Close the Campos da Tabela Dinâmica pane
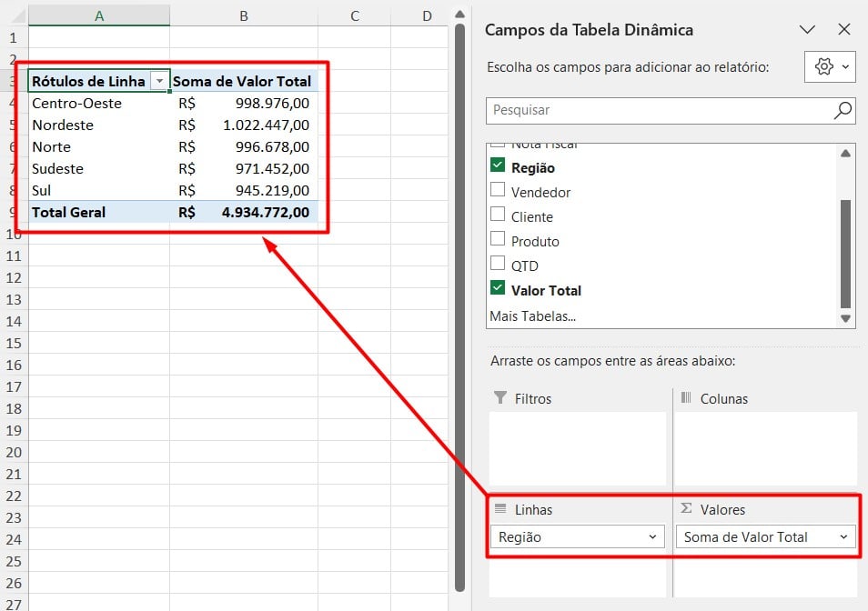868x611 pixels. click(843, 29)
